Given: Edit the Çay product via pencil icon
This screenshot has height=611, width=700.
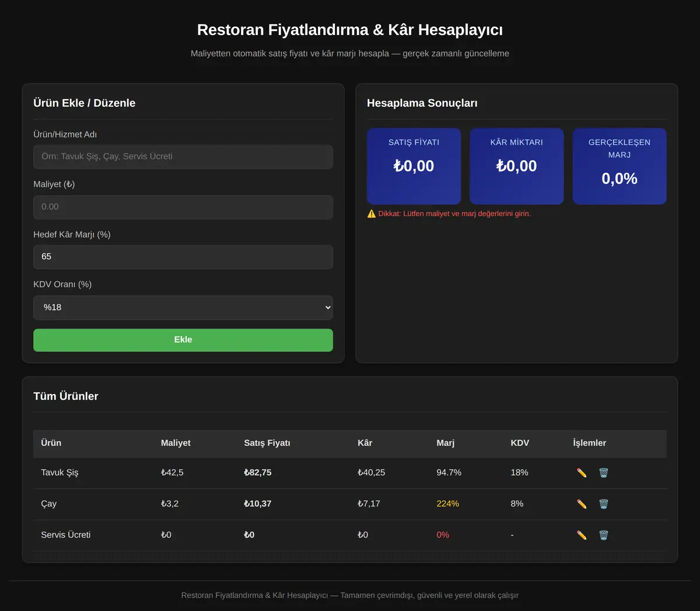Looking at the screenshot, I should tap(582, 504).
